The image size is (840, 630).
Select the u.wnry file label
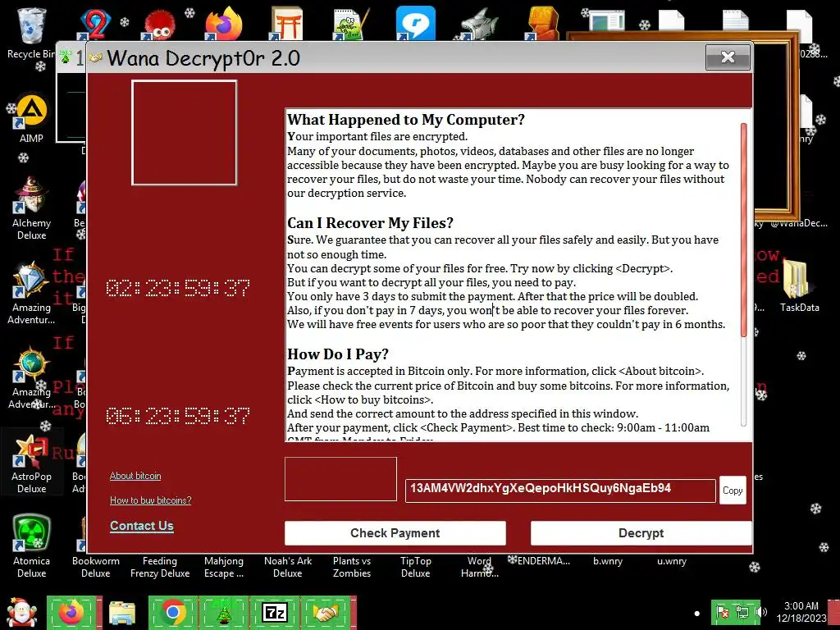672,561
